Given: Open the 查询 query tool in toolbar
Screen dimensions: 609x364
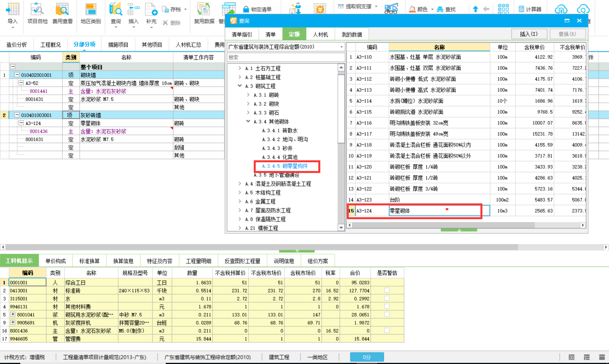Looking at the screenshot, I should 116,14.
